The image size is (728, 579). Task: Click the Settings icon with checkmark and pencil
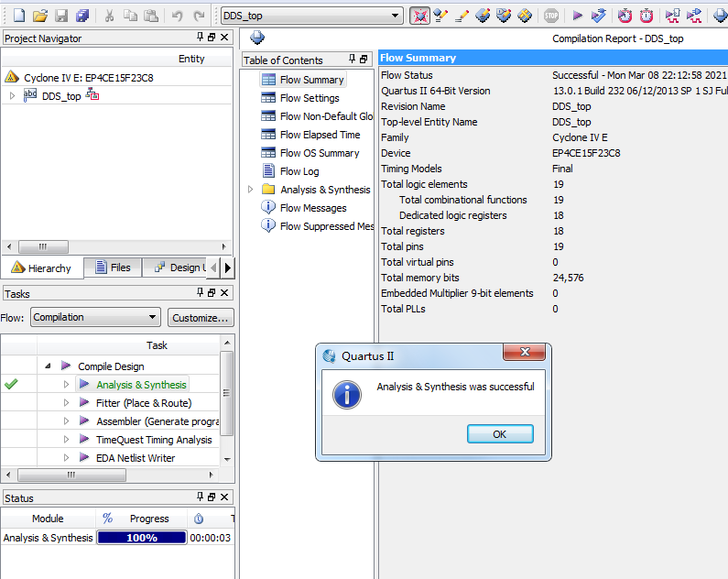[x=440, y=16]
